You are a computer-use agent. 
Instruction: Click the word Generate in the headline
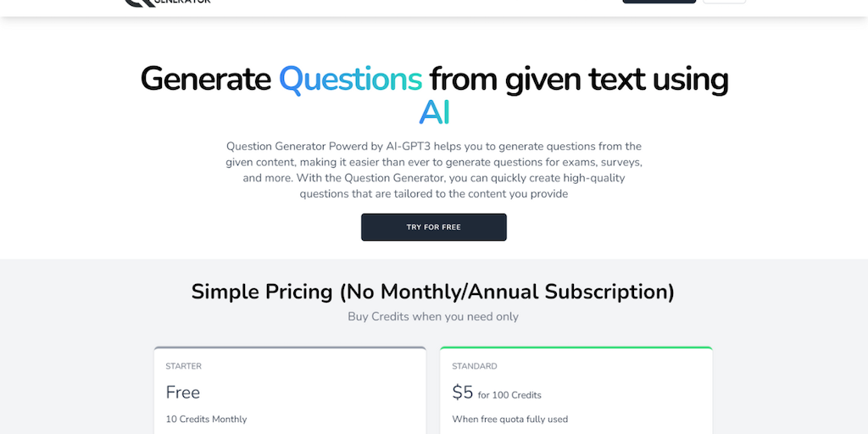click(205, 79)
